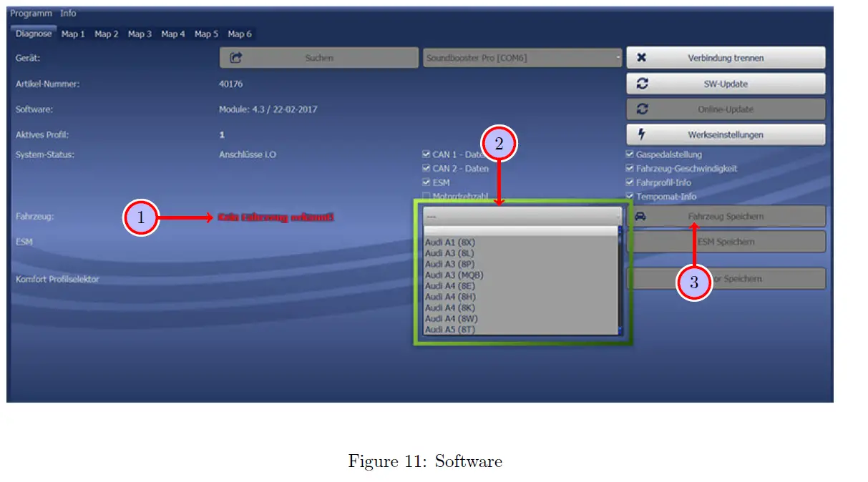Click Speichern button in Komfort Profilselektor row

pos(726,279)
